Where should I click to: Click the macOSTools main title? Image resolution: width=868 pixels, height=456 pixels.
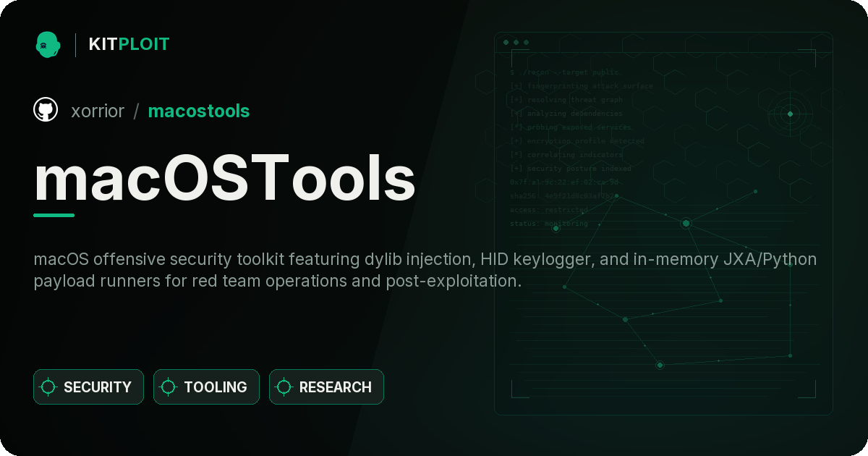pyautogui.click(x=225, y=178)
